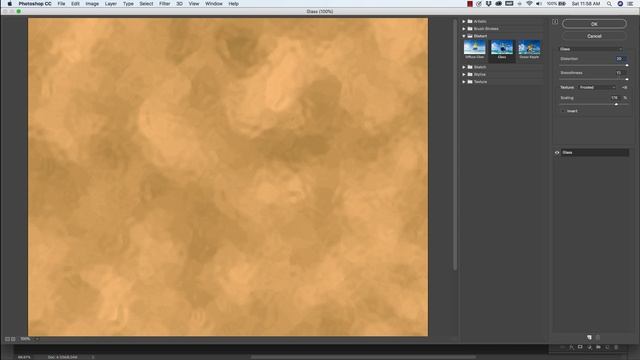This screenshot has height=360, width=640.
Task: Open the Filter menu
Action: (164, 4)
